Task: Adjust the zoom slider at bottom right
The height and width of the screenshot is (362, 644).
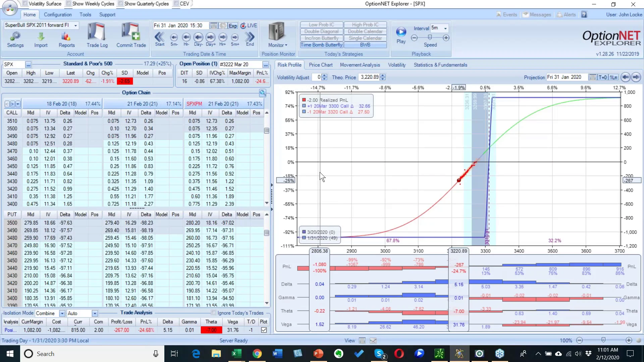Action: (604, 340)
